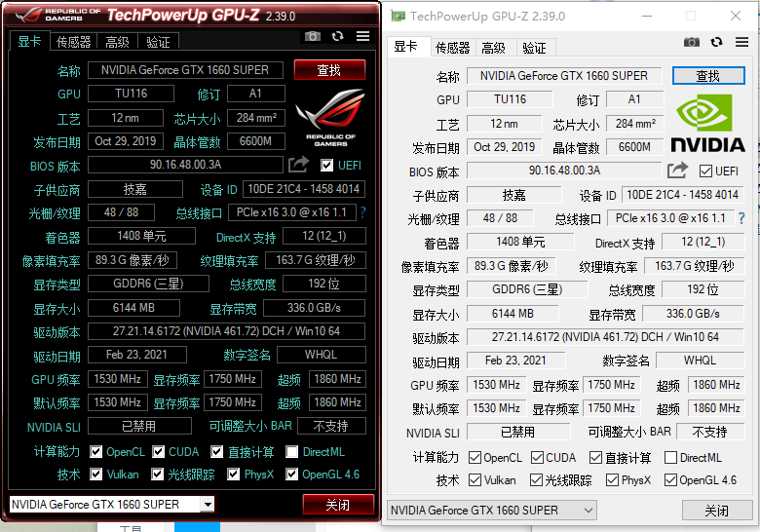Switch to 高级 tab in white window

point(493,48)
